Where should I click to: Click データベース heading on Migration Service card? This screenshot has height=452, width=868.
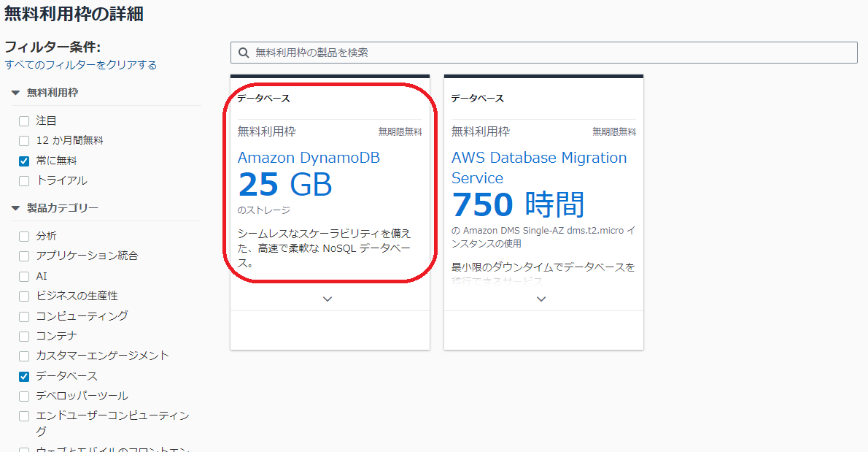pyautogui.click(x=477, y=99)
